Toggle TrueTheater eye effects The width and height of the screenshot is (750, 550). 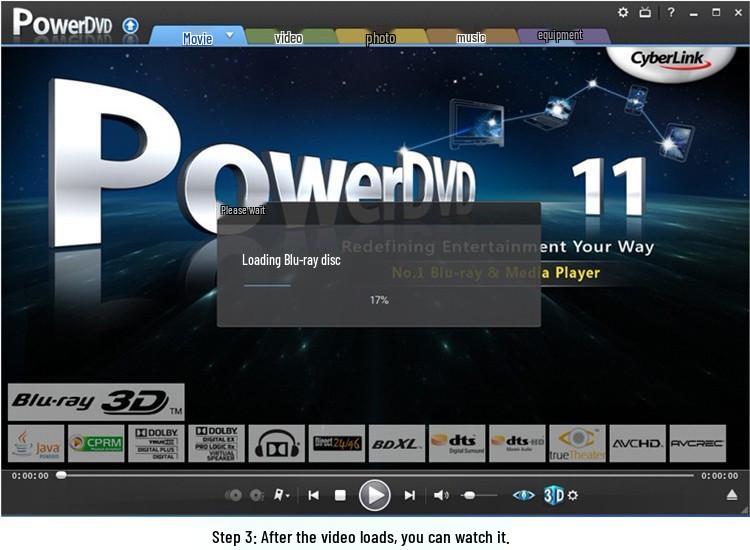click(x=524, y=495)
